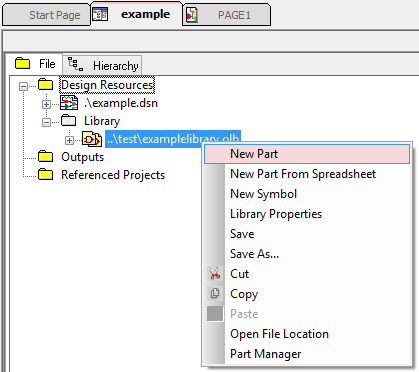Select Referenced Projects tree item

tap(113, 175)
